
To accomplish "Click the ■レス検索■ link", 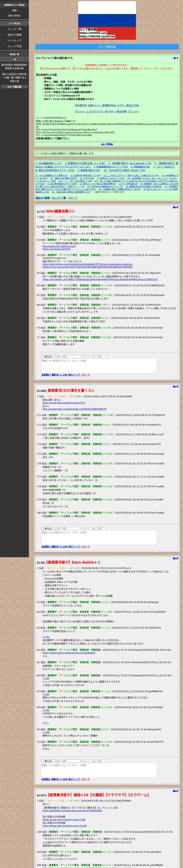I will [x=107, y=144].
